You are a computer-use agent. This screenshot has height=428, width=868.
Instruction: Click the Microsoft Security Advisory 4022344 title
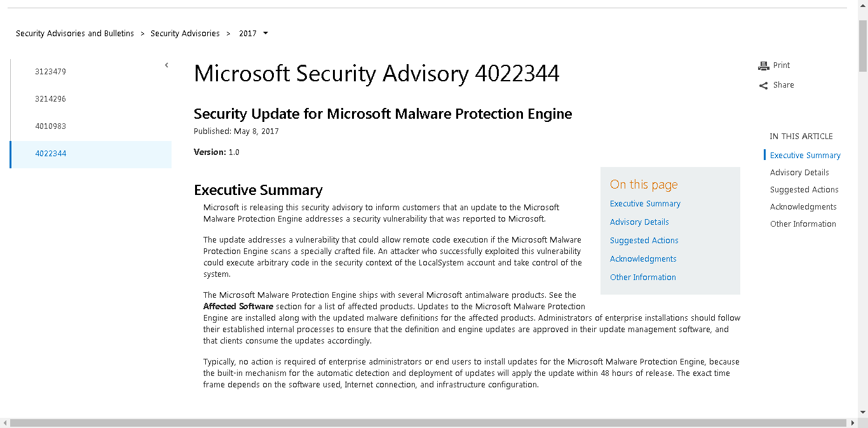click(377, 74)
